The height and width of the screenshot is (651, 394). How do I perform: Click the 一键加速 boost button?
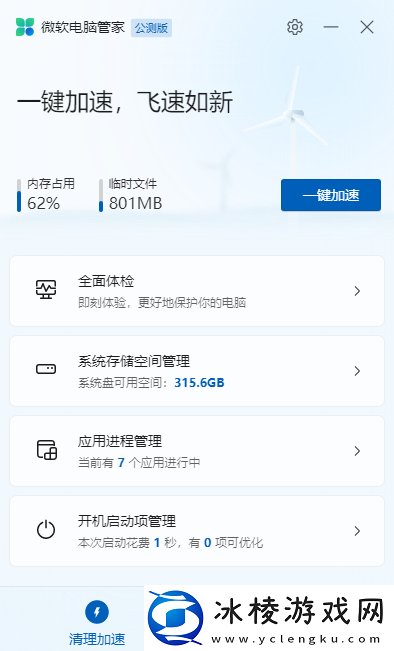click(x=331, y=195)
